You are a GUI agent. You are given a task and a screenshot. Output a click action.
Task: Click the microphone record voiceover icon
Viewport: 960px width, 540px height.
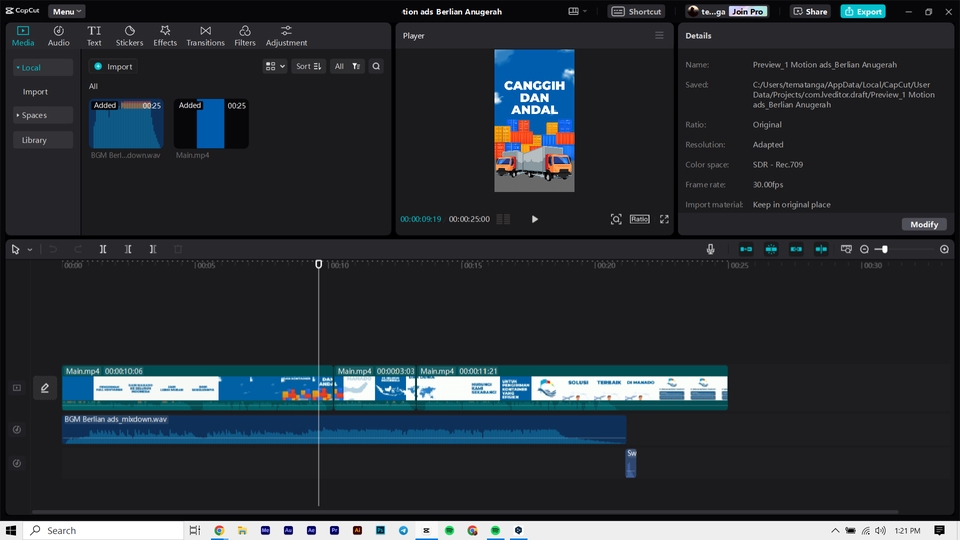[710, 249]
